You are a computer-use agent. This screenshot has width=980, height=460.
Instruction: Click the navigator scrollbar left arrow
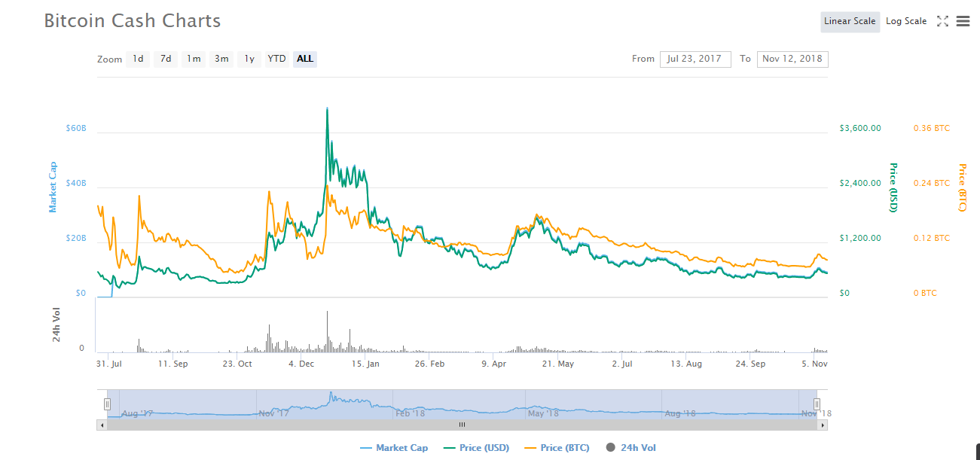[102, 425]
